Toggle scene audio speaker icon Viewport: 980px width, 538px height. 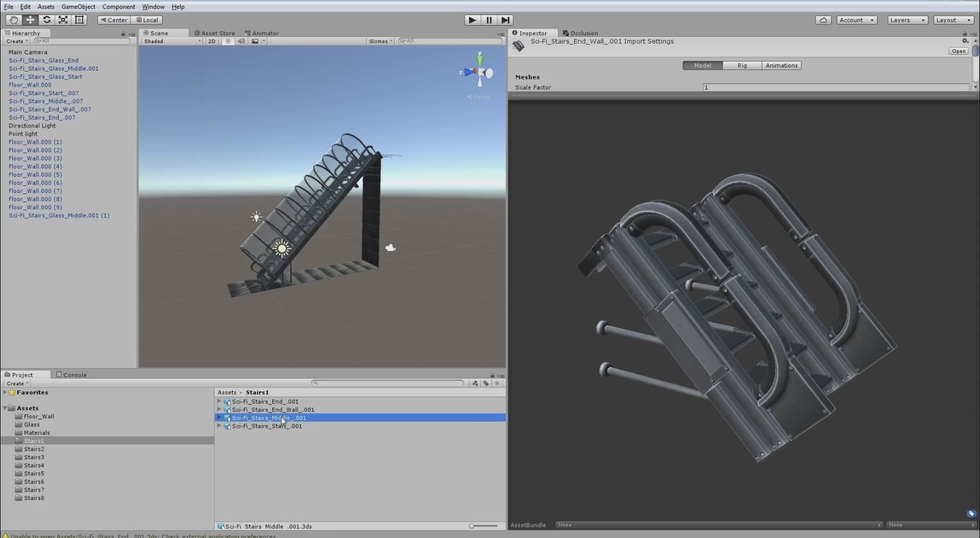tap(241, 41)
